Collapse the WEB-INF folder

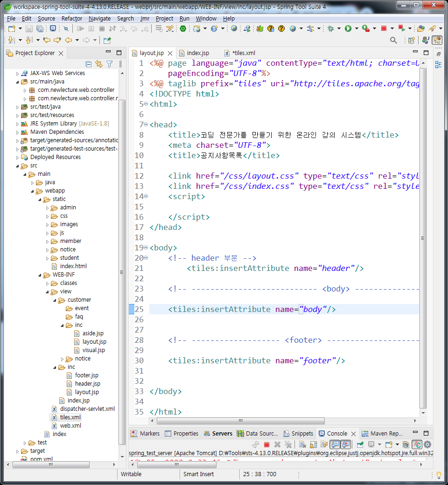coord(40,275)
